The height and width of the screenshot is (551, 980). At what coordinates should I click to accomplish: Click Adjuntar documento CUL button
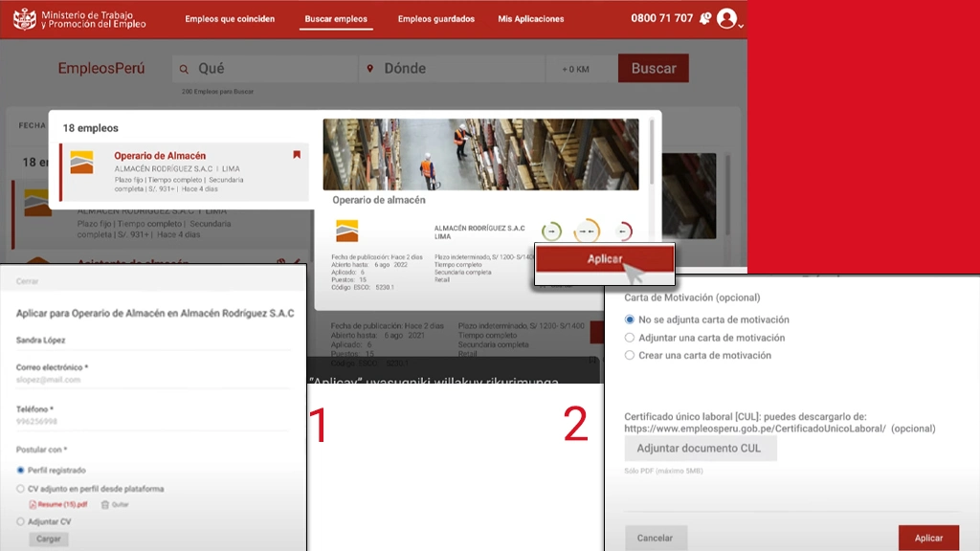click(701, 448)
